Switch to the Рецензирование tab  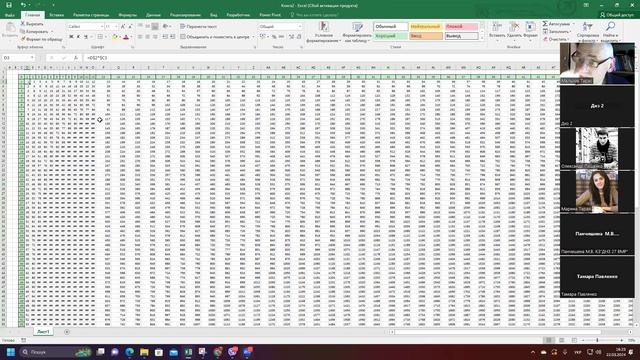(x=185, y=15)
